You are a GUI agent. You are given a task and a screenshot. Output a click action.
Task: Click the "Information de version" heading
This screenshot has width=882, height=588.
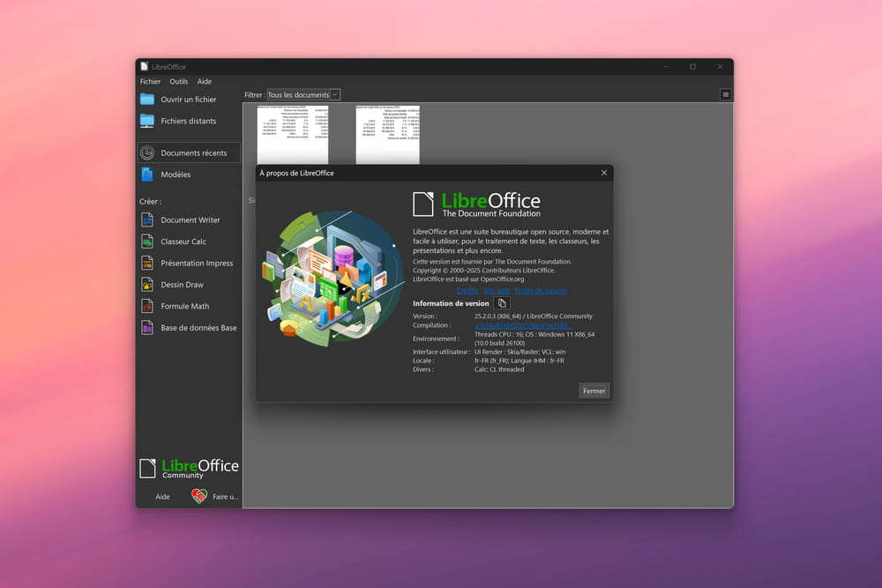click(x=451, y=303)
